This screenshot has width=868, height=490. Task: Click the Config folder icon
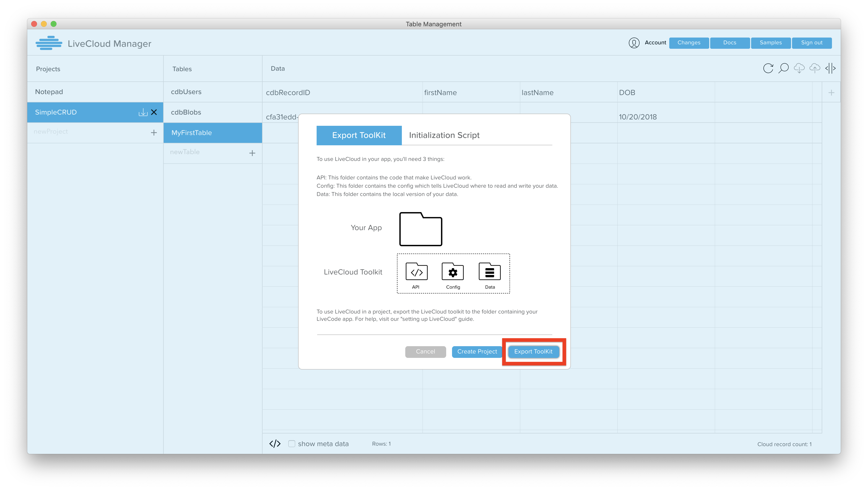pyautogui.click(x=453, y=271)
